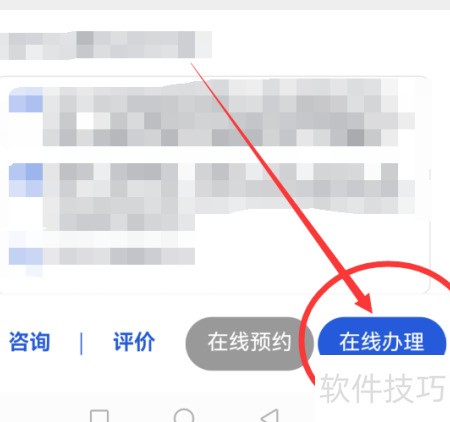Open the 评价 link
Image resolution: width=450 pixels, height=422 pixels.
pyautogui.click(x=134, y=342)
